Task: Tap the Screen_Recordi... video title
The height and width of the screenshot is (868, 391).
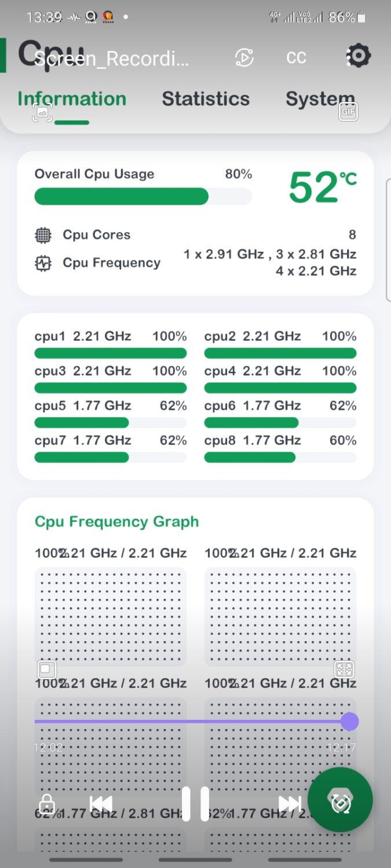Action: [x=111, y=58]
